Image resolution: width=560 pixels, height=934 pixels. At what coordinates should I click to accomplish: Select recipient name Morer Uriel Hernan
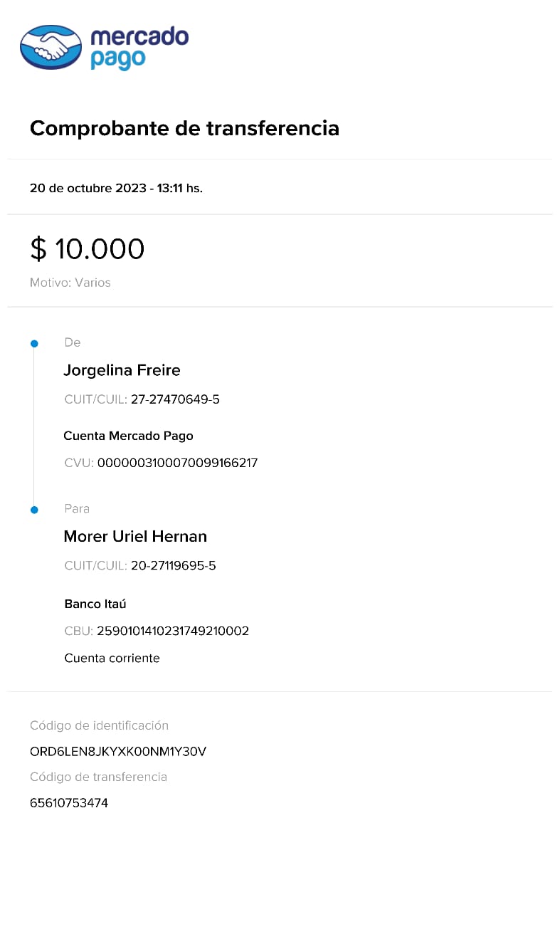135,536
